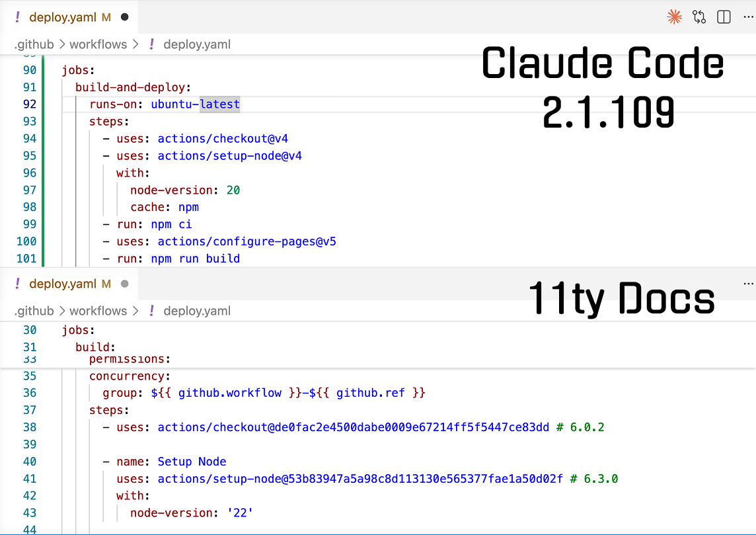This screenshot has width=756, height=535.
Task: Click the unsaved dot on bottom deploy.yaml tab
Action: point(124,284)
